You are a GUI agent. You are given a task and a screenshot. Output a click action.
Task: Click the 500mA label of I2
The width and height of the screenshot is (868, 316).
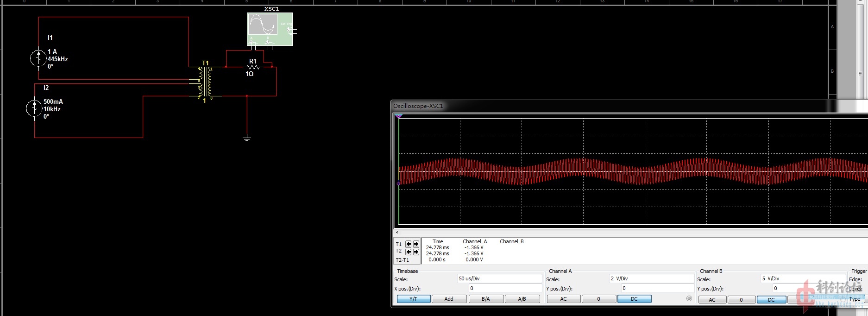coord(53,101)
